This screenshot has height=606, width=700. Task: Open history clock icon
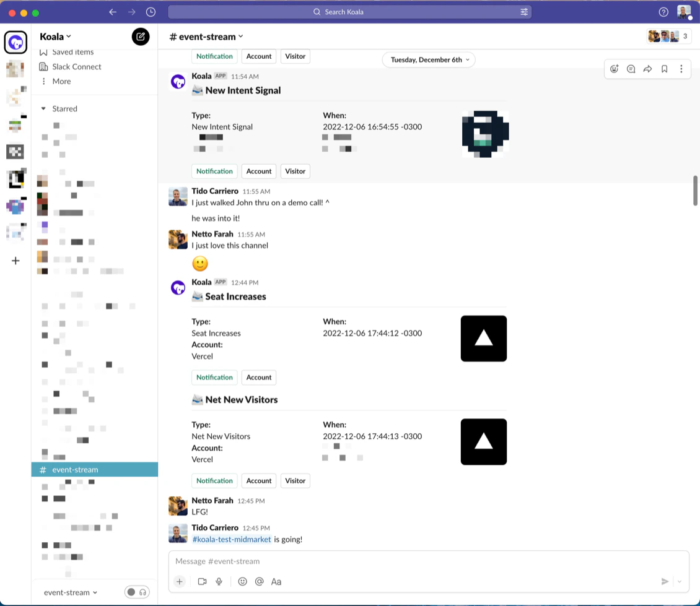click(151, 12)
